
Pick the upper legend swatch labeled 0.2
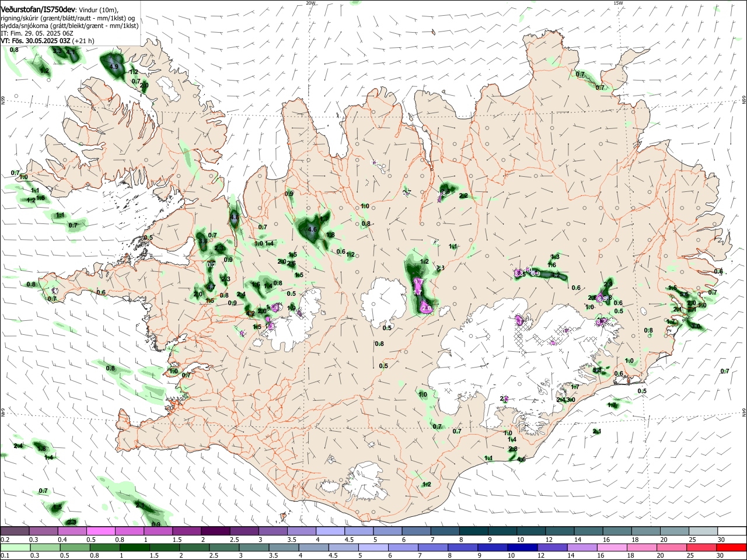(15, 531)
